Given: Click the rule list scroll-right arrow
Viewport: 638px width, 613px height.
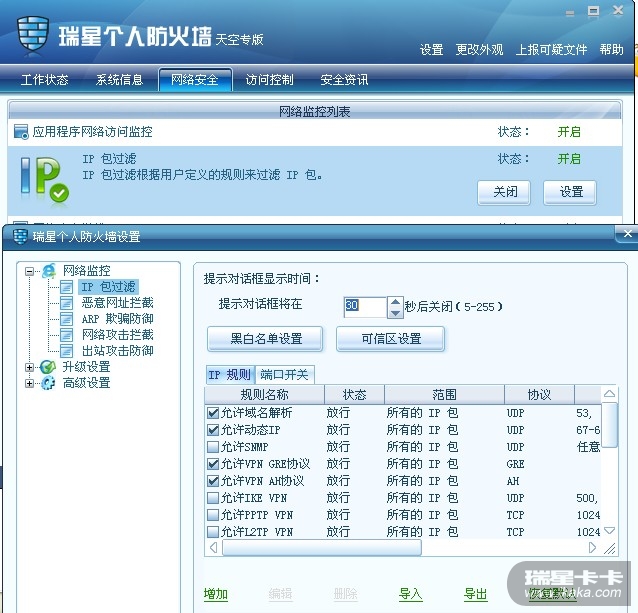Looking at the screenshot, I should [592, 548].
